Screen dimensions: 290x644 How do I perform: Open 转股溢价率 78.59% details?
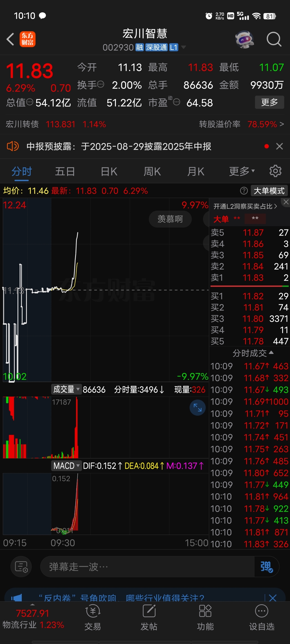pyautogui.click(x=241, y=124)
